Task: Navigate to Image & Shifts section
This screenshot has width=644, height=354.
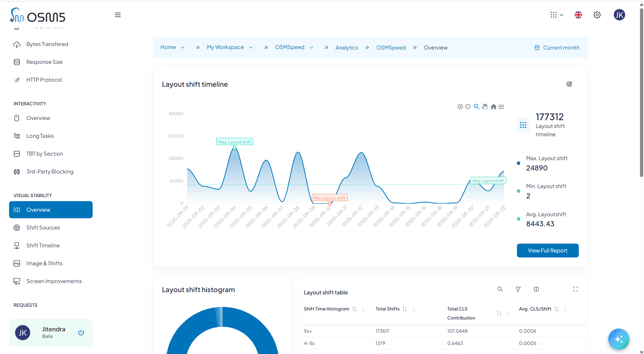Action: [44, 263]
